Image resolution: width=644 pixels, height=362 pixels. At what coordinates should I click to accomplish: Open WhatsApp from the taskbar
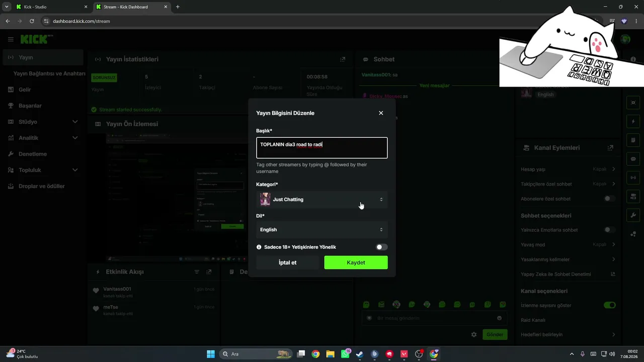(345, 354)
